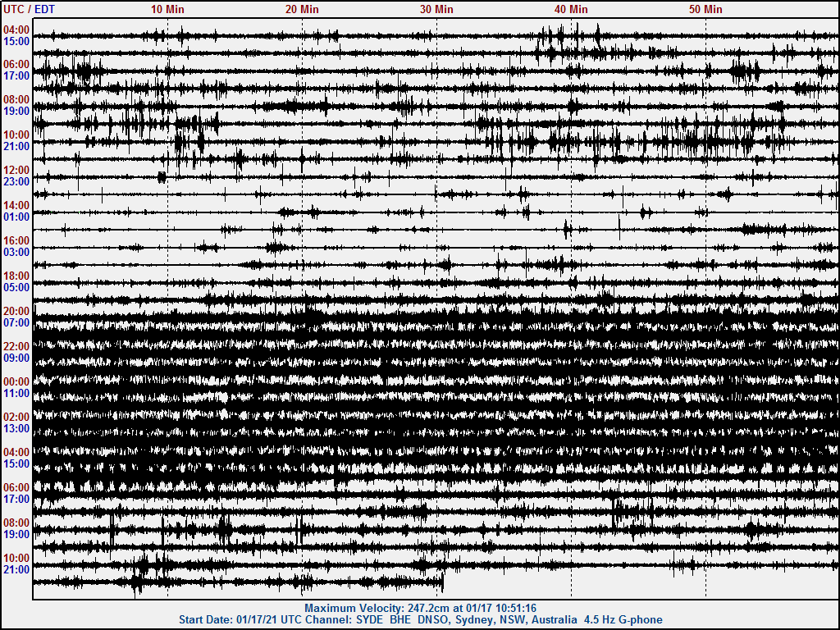This screenshot has height=630, width=840.
Task: Click the 00:00 UTC row label
Action: (x=16, y=381)
